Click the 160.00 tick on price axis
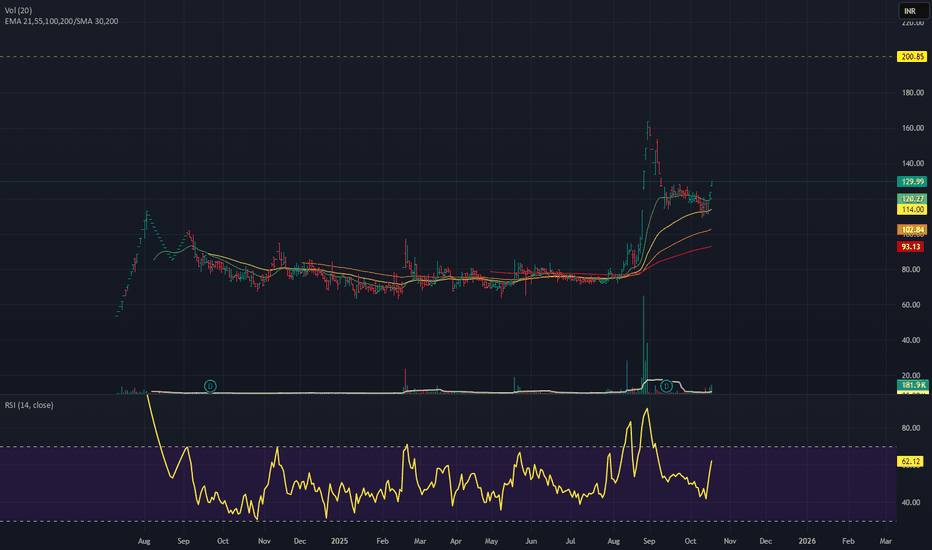 tap(911, 128)
